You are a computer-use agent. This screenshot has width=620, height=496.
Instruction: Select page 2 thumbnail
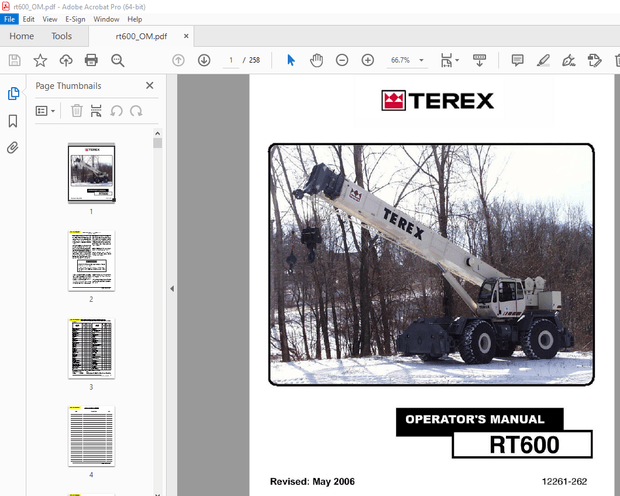tap(91, 261)
